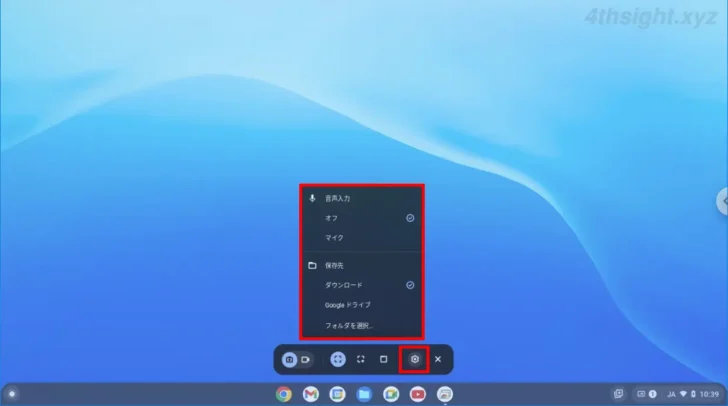Open the holding space tote icon
This screenshot has width=728, height=406.
pyautogui.click(x=618, y=394)
